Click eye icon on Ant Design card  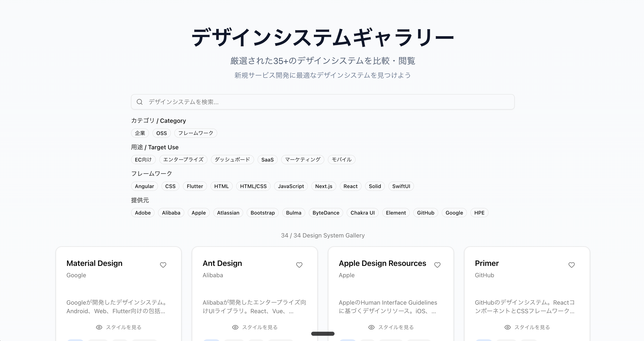(x=235, y=327)
